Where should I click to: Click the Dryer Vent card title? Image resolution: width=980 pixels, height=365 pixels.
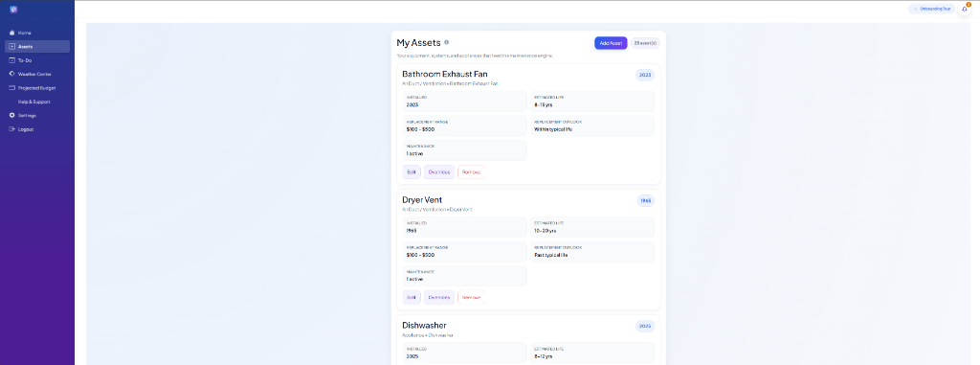(422, 199)
